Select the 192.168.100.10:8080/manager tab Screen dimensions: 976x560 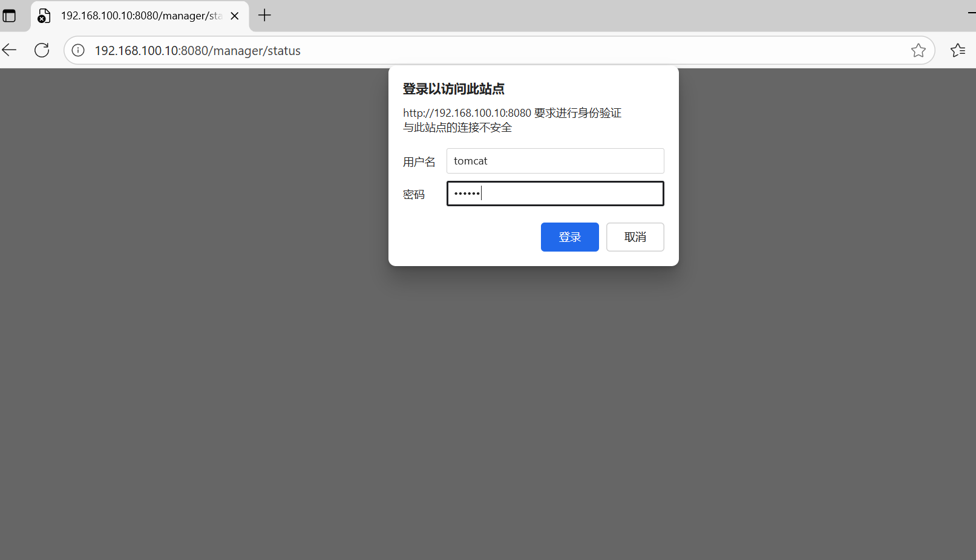coord(139,16)
